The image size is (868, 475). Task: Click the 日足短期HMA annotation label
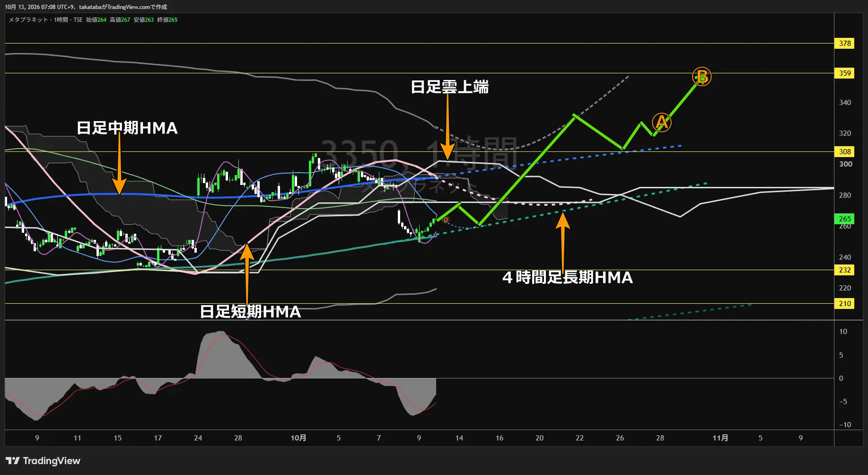pyautogui.click(x=250, y=311)
